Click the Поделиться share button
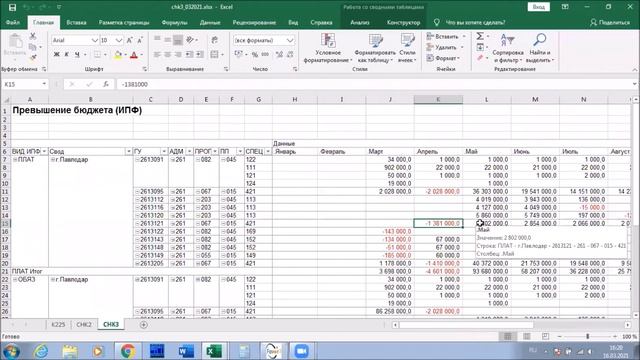 click(610, 22)
